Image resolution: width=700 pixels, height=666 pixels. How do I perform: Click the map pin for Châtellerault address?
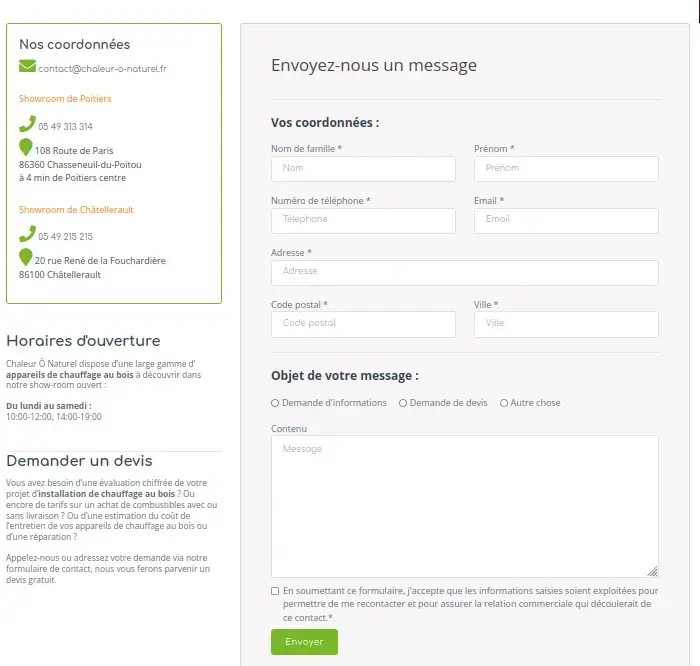click(26, 258)
